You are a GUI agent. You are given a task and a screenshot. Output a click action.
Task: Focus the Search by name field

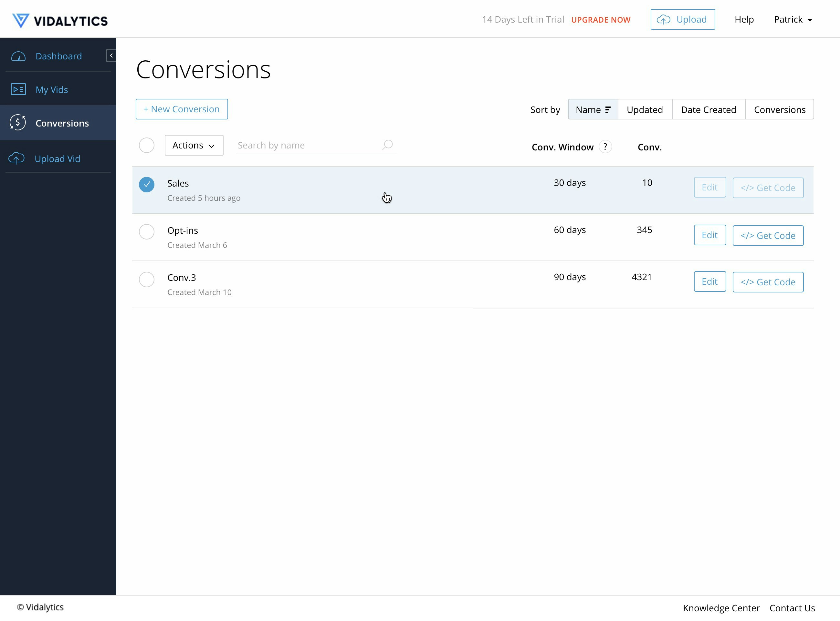tap(307, 145)
